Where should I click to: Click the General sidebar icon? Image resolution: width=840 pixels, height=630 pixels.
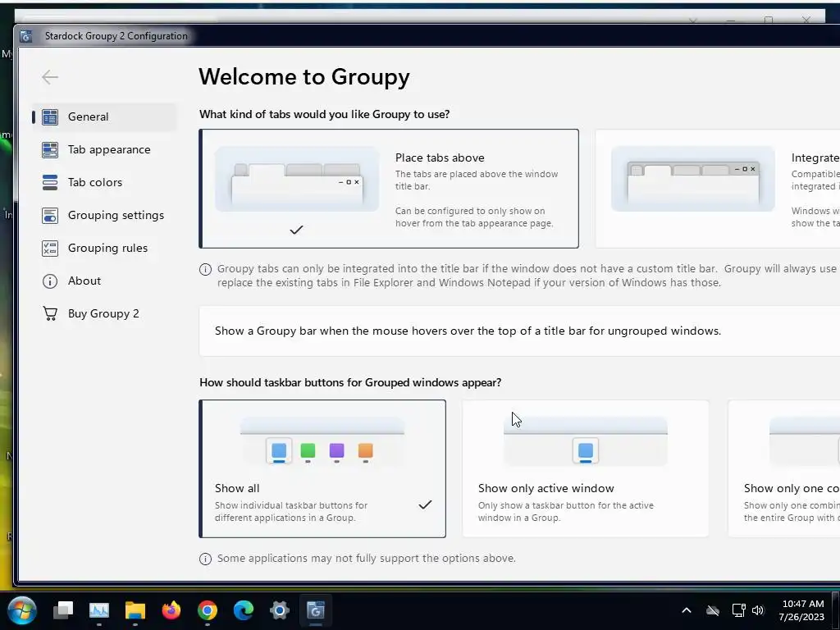[50, 116]
